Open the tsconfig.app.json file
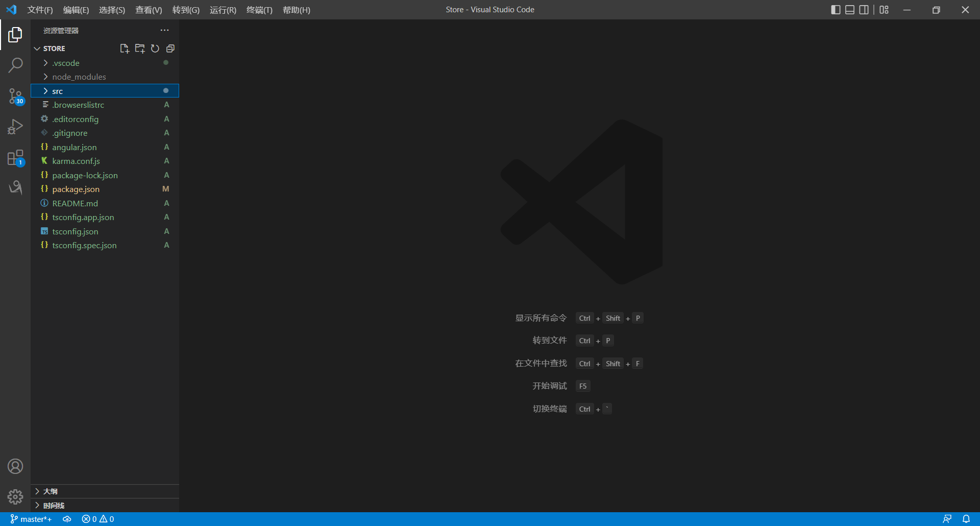980x526 pixels. pos(105,217)
